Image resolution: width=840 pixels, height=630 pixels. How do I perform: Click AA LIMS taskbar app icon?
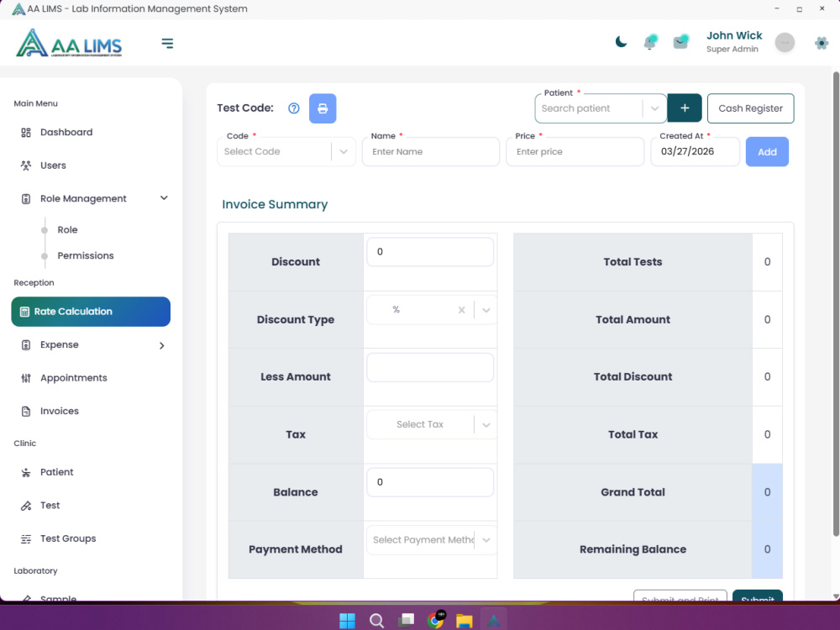point(493,621)
